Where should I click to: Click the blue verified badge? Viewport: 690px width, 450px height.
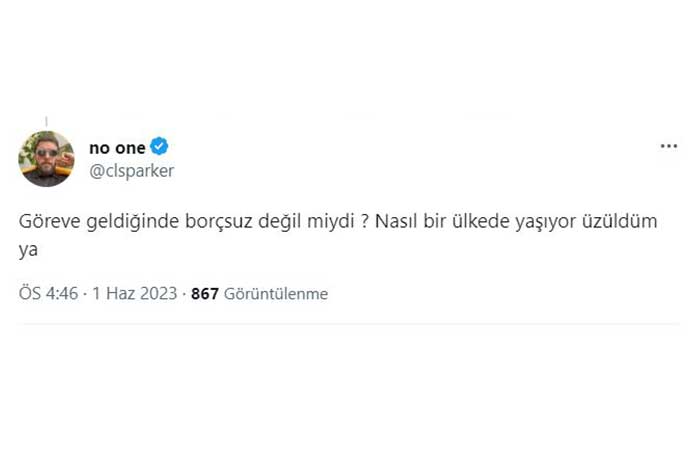tap(160, 148)
